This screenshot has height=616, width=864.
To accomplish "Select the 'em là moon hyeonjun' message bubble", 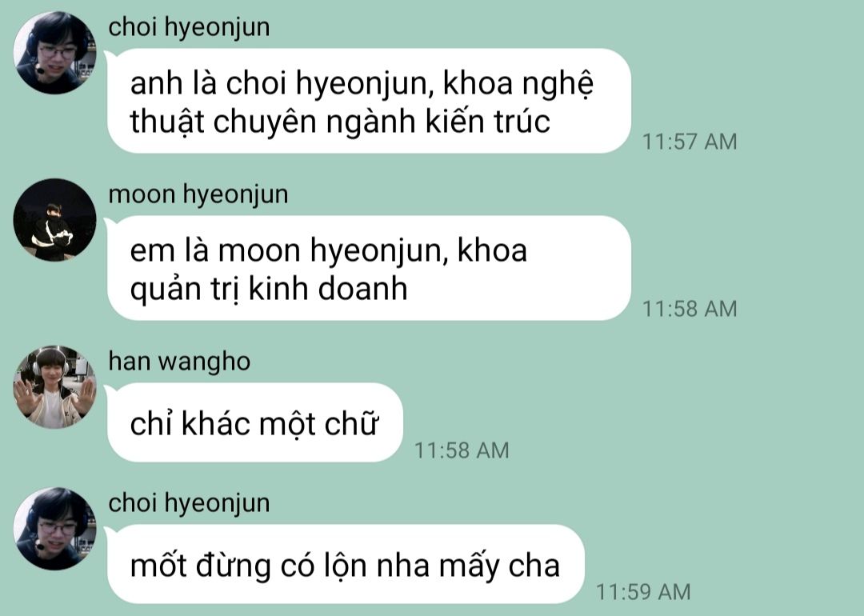I will 369,268.
